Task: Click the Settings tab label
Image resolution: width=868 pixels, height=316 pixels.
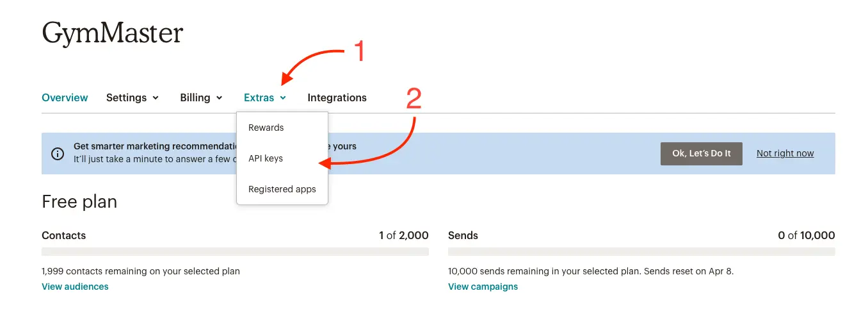Action: 126,98
